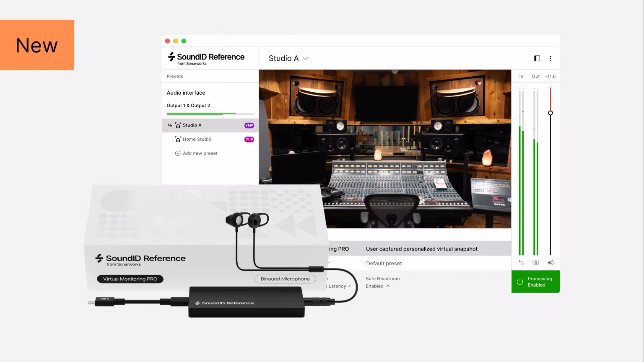Click the CUS badge on Home Studio

[x=249, y=140]
